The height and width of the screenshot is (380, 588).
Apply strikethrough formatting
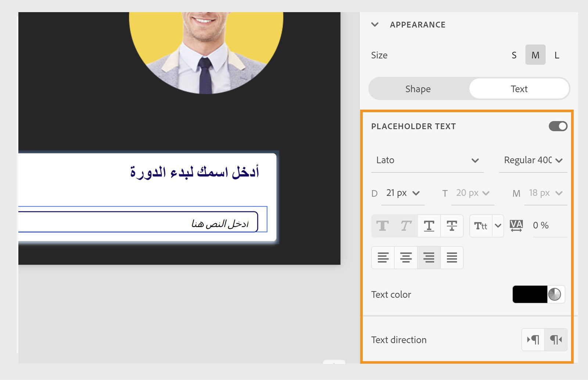[x=452, y=226]
